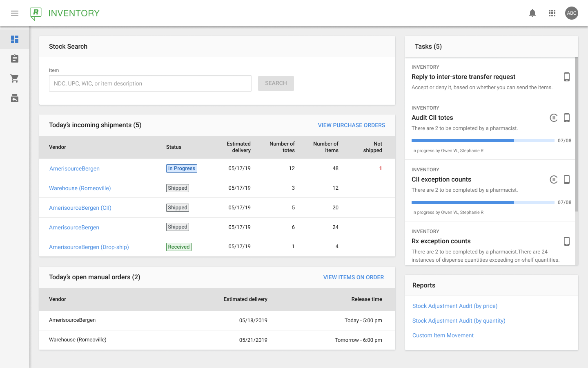Click the returns sidebar icon
This screenshot has width=588, height=368.
15,98
